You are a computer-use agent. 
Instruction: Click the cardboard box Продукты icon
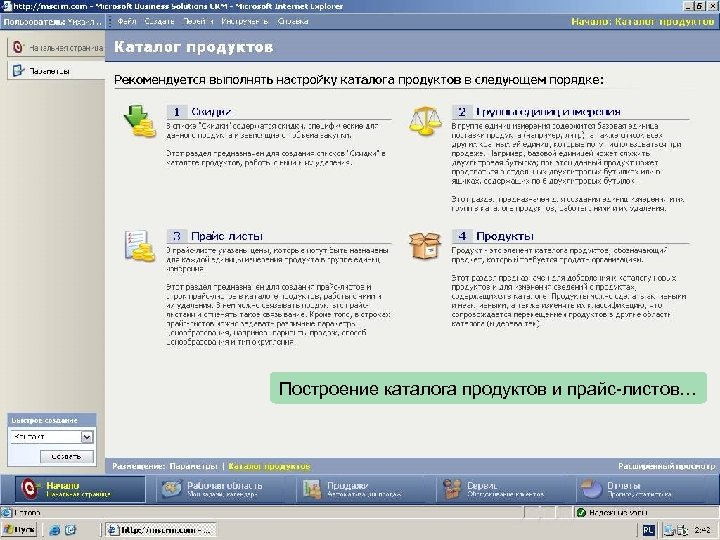click(x=425, y=245)
